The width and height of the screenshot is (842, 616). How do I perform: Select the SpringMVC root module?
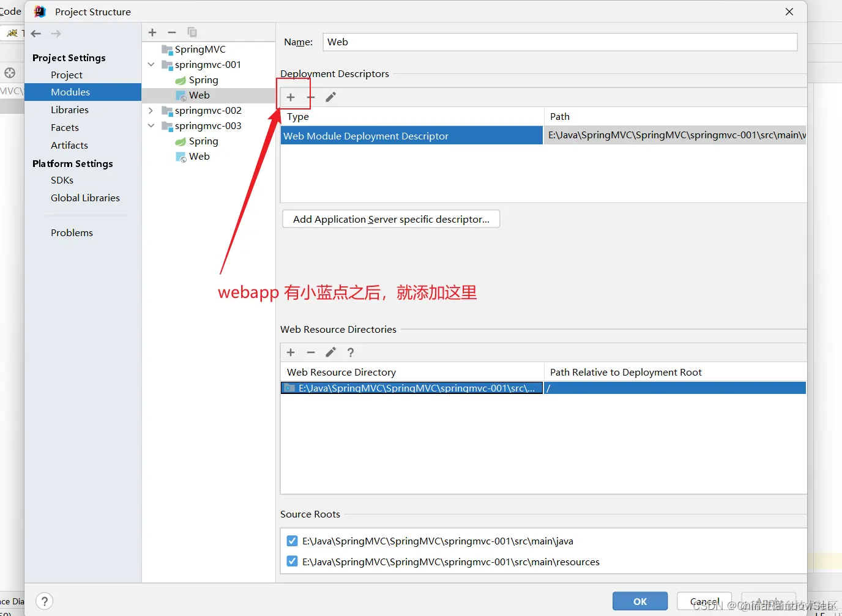193,50
